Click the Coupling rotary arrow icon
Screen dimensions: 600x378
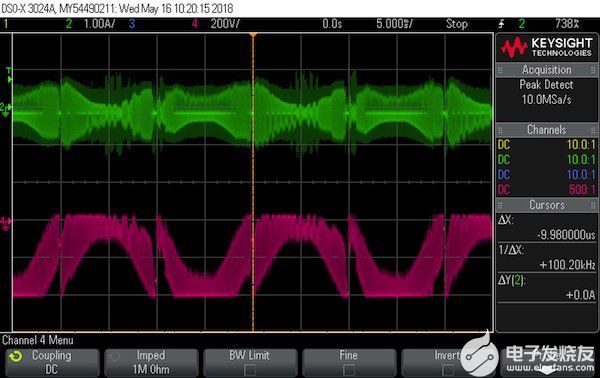click(16, 357)
